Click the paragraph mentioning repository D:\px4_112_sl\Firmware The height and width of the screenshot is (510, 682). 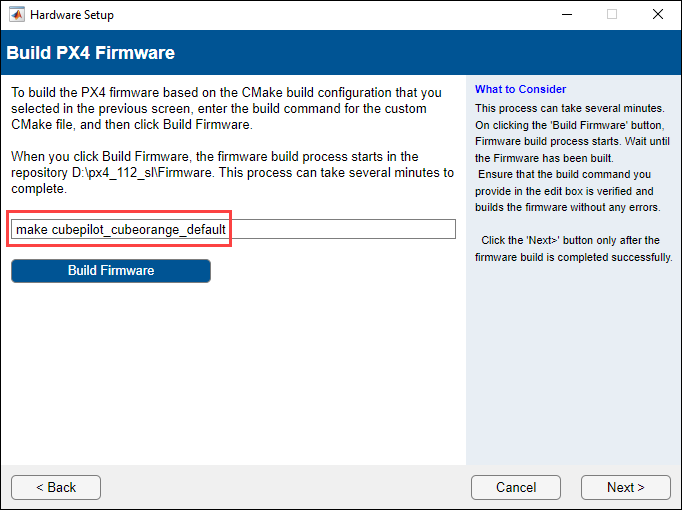pos(232,173)
